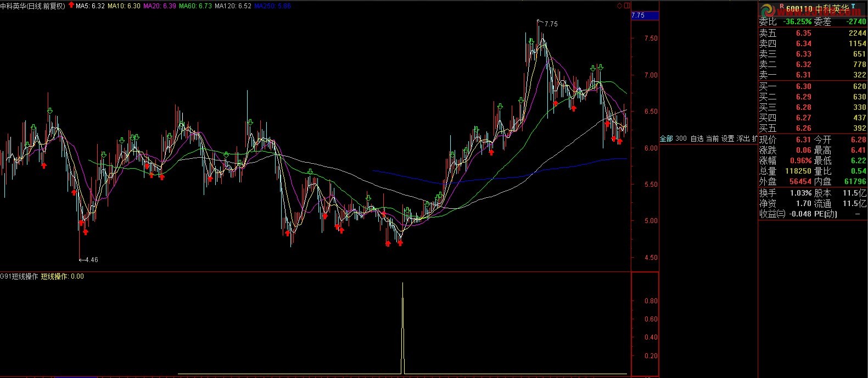The width and height of the screenshot is (868, 378).
Task: Click the 总量 118250 value
Action: [x=798, y=171]
